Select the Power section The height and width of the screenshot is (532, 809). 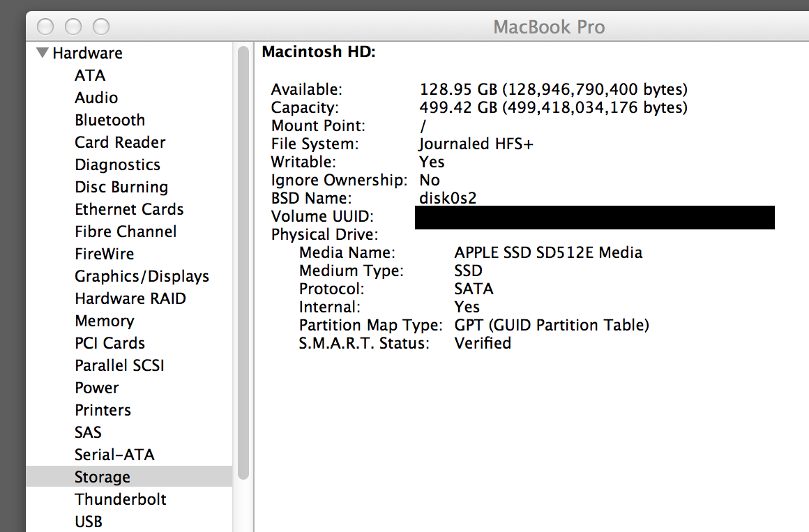pyautogui.click(x=97, y=388)
